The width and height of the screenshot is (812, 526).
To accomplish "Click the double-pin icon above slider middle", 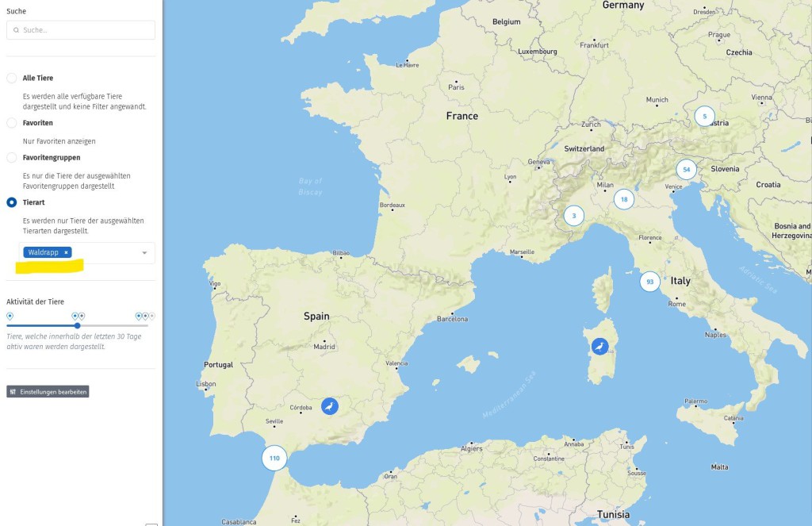I will [x=78, y=316].
